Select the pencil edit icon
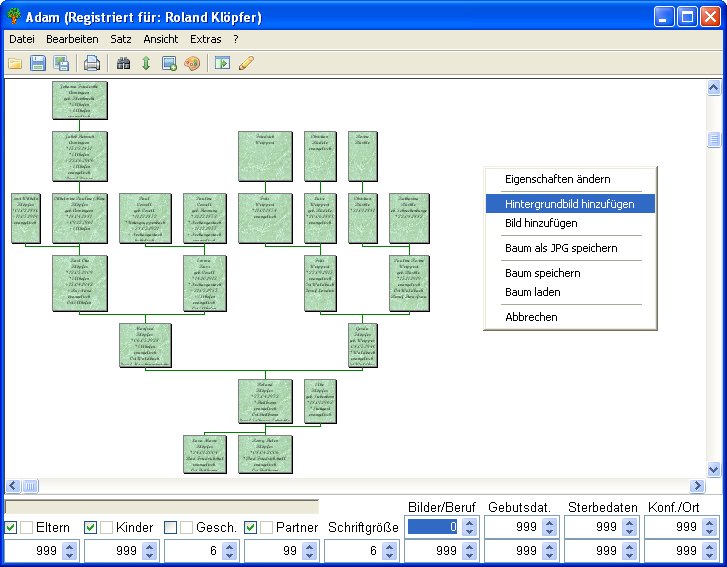Image resolution: width=727 pixels, height=567 pixels. point(246,63)
